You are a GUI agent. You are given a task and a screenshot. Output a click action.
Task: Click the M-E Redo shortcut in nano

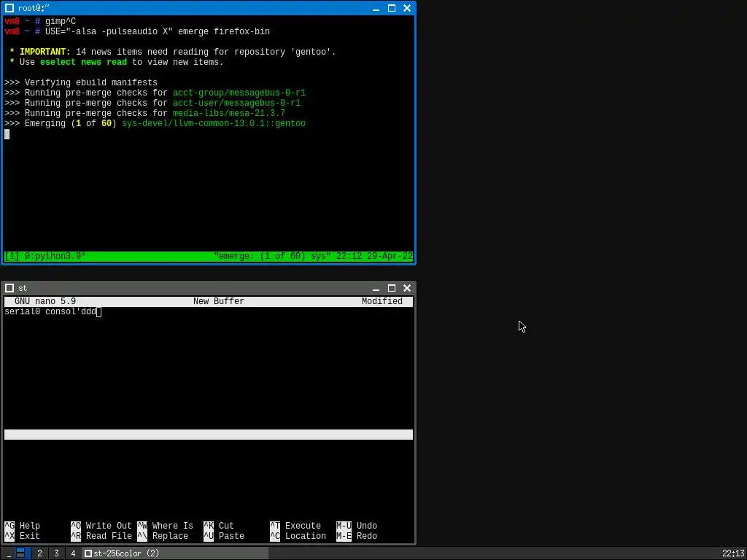[x=357, y=536]
